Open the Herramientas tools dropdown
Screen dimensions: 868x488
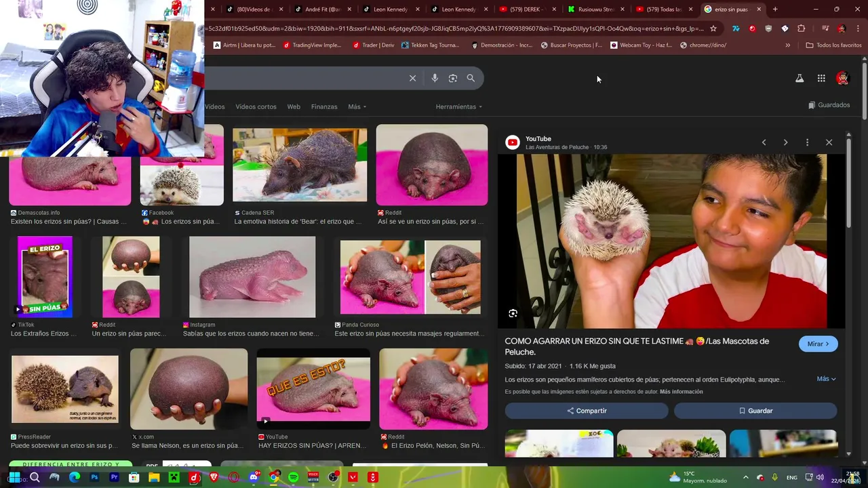tap(459, 106)
